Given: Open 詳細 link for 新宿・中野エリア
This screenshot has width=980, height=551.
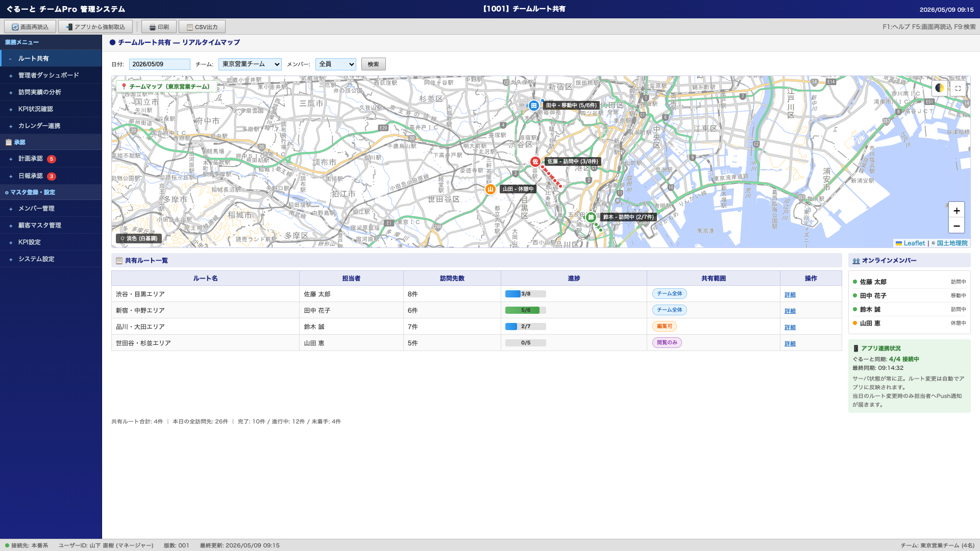Looking at the screenshot, I should [x=790, y=311].
